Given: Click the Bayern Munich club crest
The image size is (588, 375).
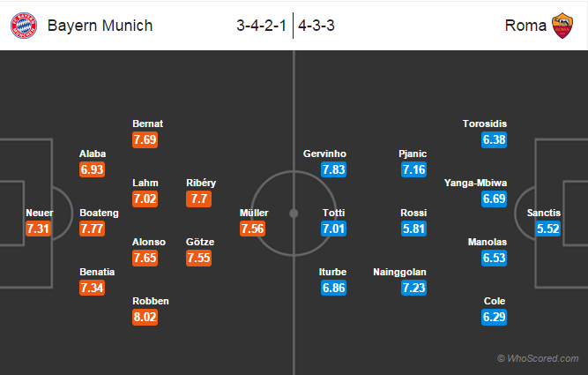Looking at the screenshot, I should click(24, 25).
